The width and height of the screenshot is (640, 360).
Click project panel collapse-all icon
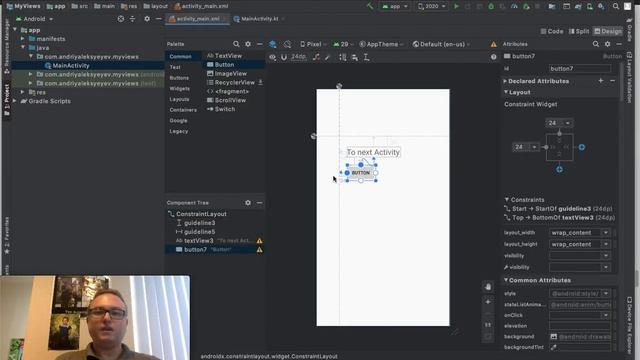[132, 19]
